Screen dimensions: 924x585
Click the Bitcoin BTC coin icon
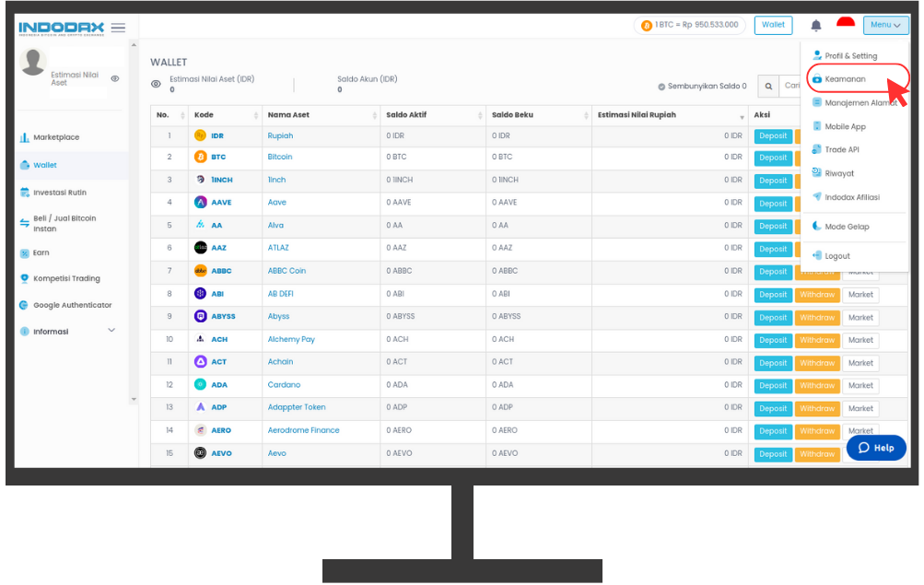(x=200, y=158)
